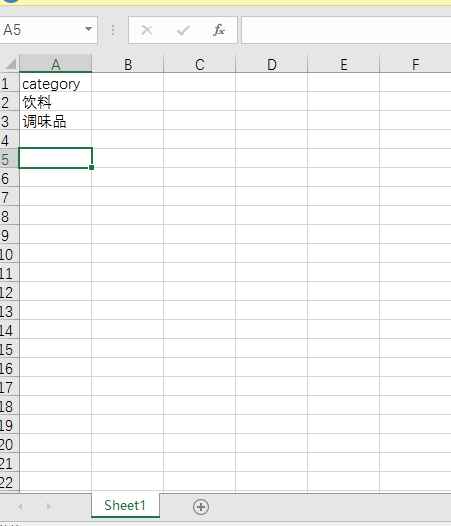
Task: Click the formula bar resize dots handle
Action: pyautogui.click(x=113, y=30)
